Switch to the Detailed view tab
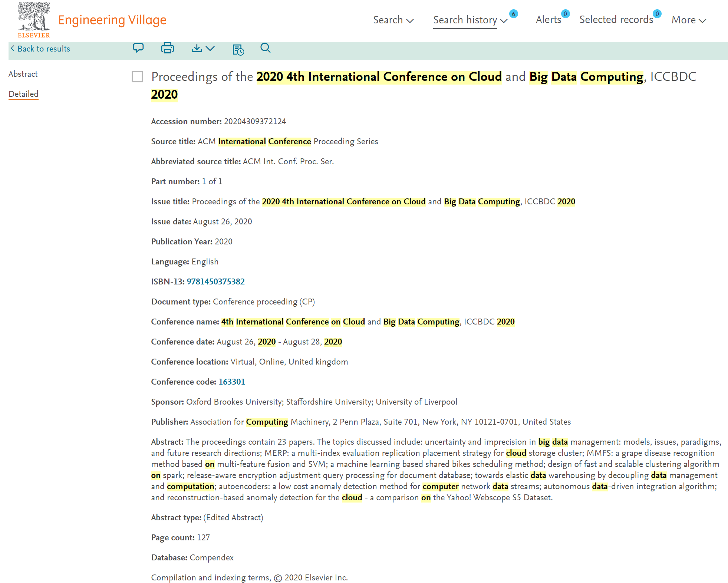This screenshot has width=728, height=583. click(23, 94)
